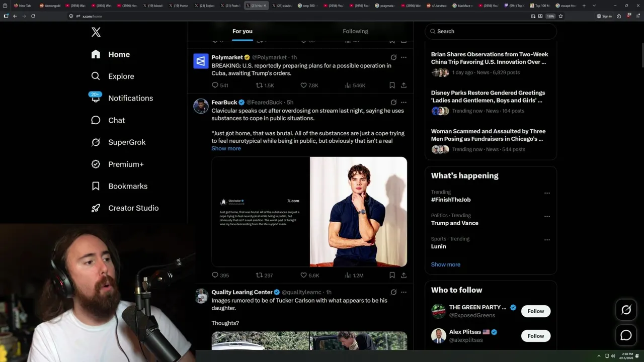644x362 pixels.
Task: Open a new browser tab
Action: tap(584, 6)
